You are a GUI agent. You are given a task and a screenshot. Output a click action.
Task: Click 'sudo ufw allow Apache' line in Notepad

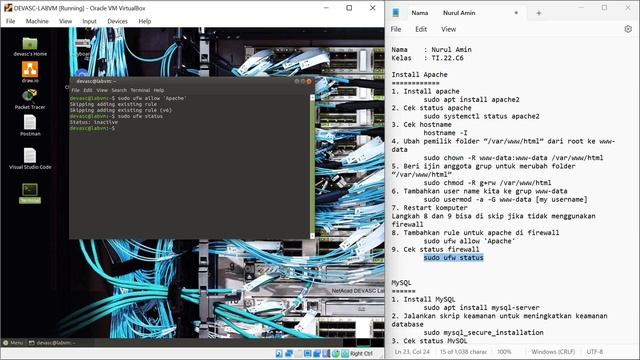tap(469, 241)
